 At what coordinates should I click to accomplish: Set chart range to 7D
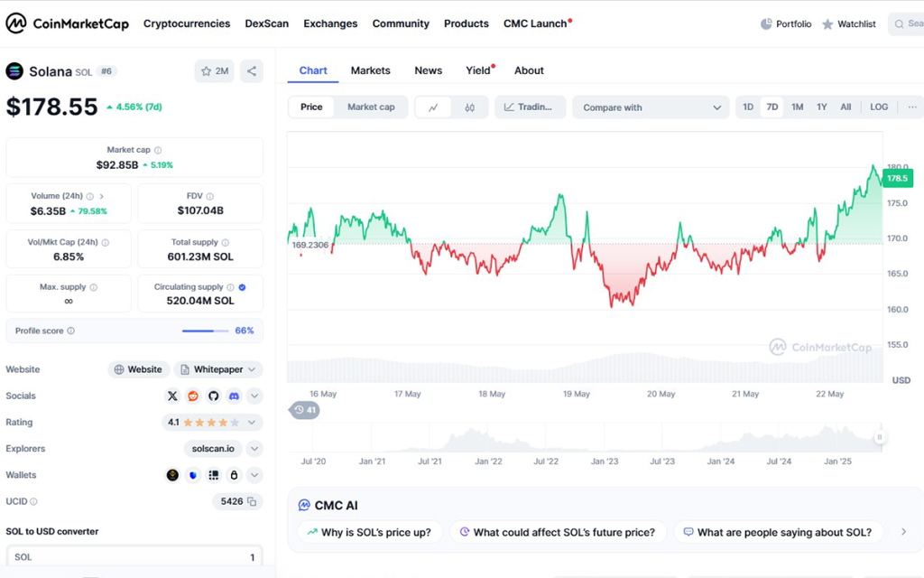772,107
